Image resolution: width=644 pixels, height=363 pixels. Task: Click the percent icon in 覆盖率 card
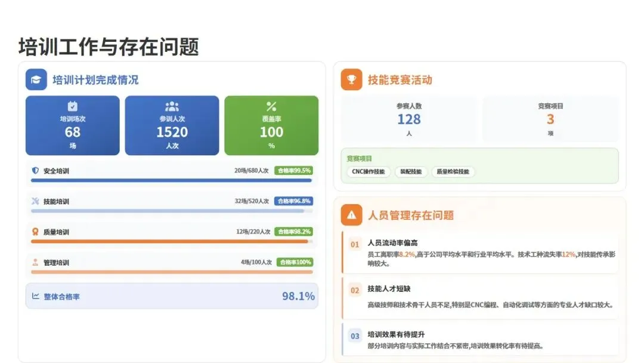[271, 106]
